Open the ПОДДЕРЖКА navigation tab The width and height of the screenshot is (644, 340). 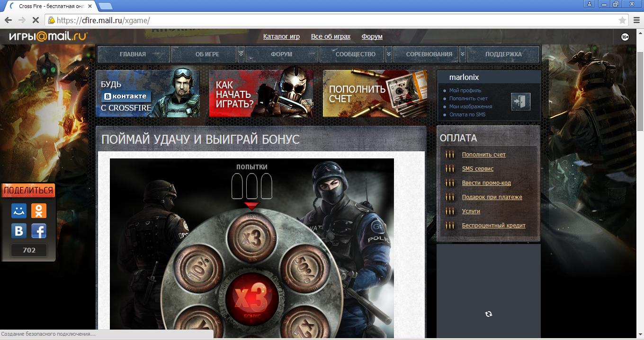tap(503, 54)
